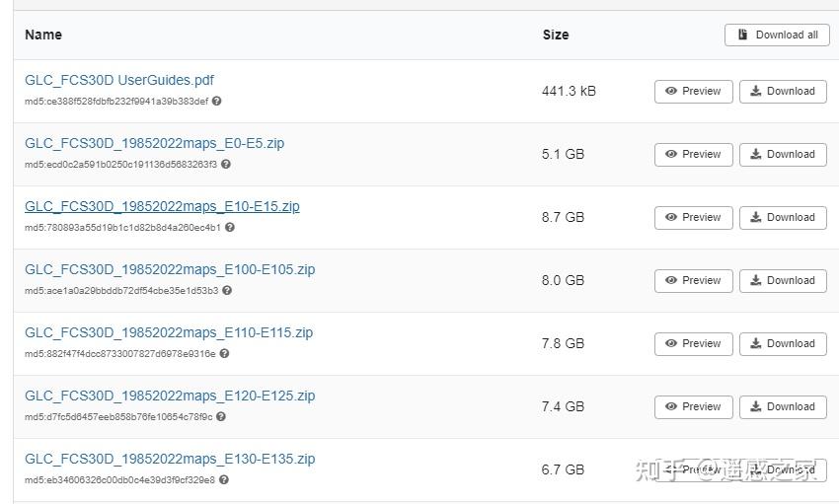Screen dimensions: 839x504
Task: Open the maps_E10-E15.zip file link
Action: [x=162, y=206]
